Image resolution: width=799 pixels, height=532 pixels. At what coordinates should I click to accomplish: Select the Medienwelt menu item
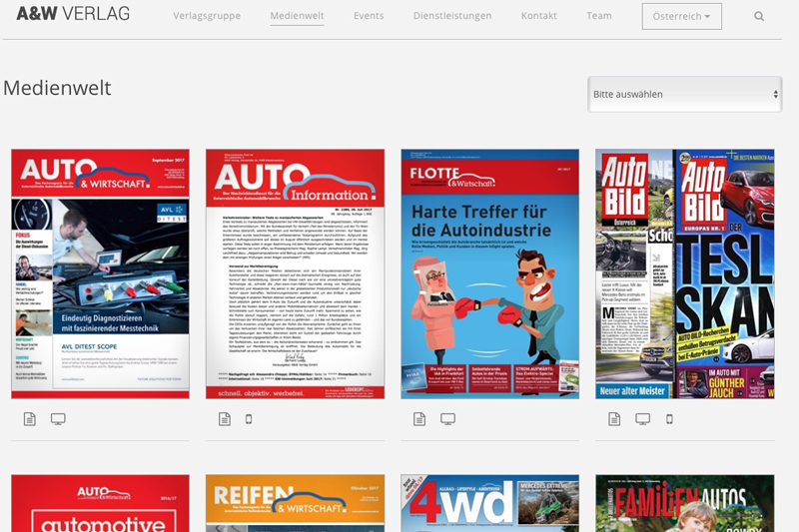pyautogui.click(x=297, y=16)
